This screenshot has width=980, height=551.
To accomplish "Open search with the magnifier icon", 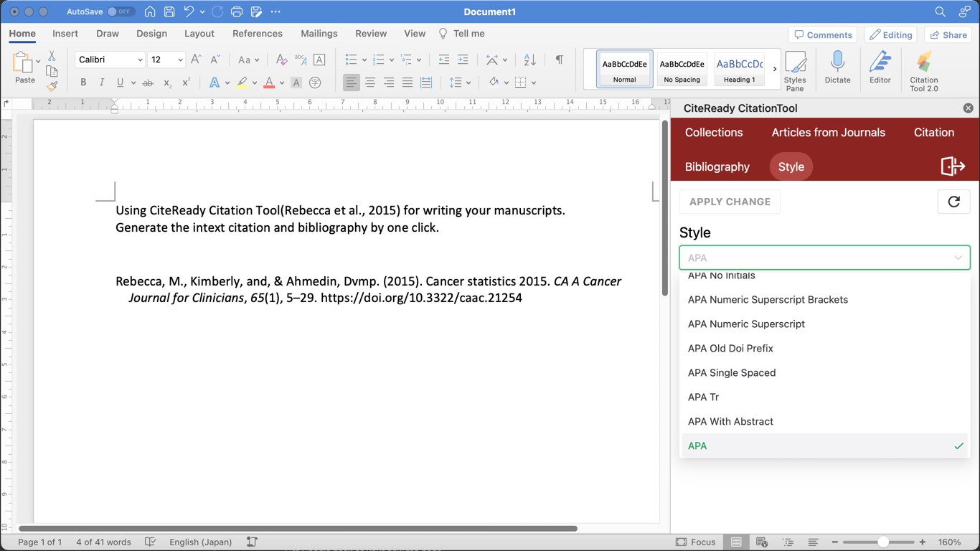I will point(940,11).
